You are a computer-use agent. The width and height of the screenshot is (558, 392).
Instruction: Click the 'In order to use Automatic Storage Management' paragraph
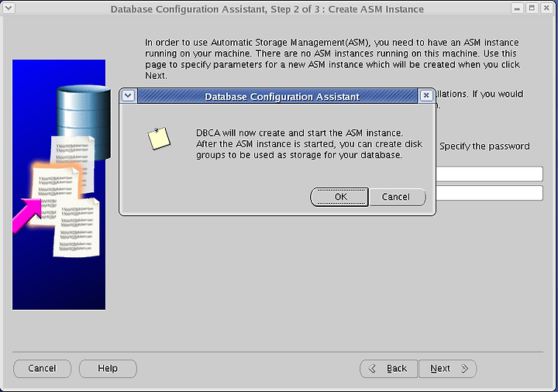coord(332,59)
